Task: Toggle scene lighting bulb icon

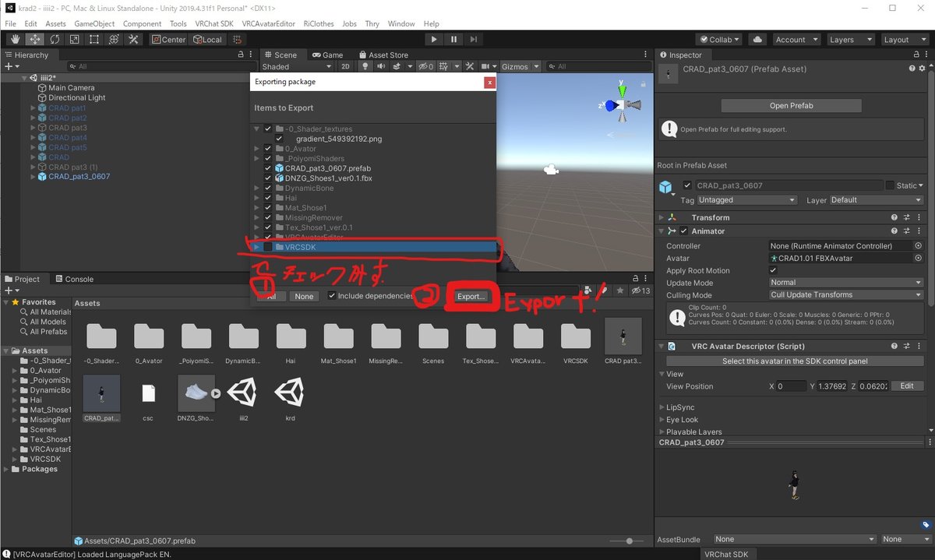Action: (x=365, y=66)
